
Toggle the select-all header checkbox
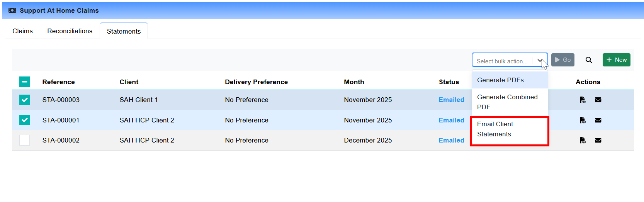coord(24,82)
